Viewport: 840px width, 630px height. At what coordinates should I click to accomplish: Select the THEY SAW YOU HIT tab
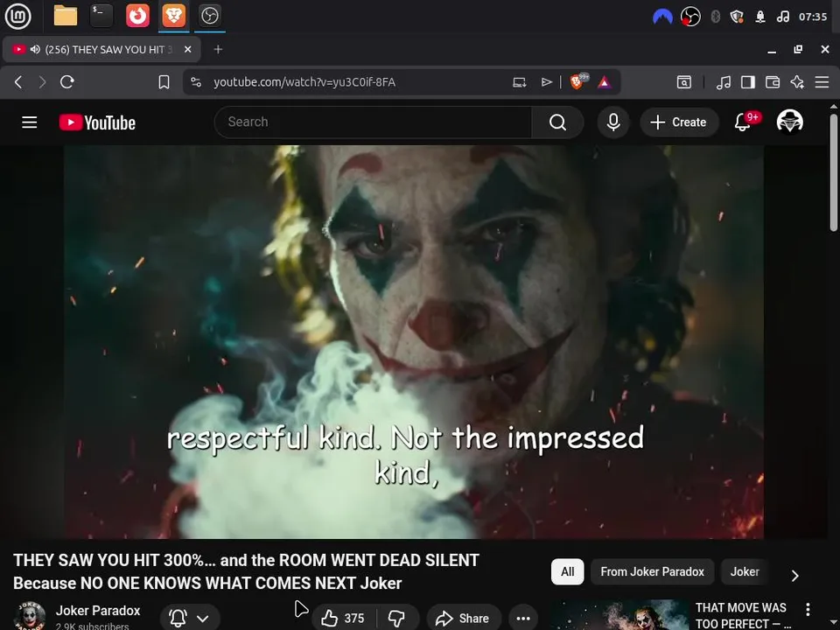(101, 49)
